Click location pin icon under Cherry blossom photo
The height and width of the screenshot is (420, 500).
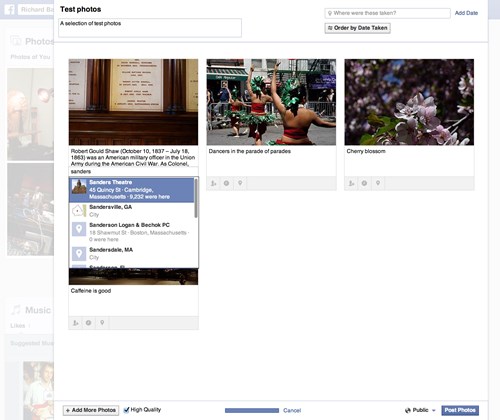coord(378,183)
